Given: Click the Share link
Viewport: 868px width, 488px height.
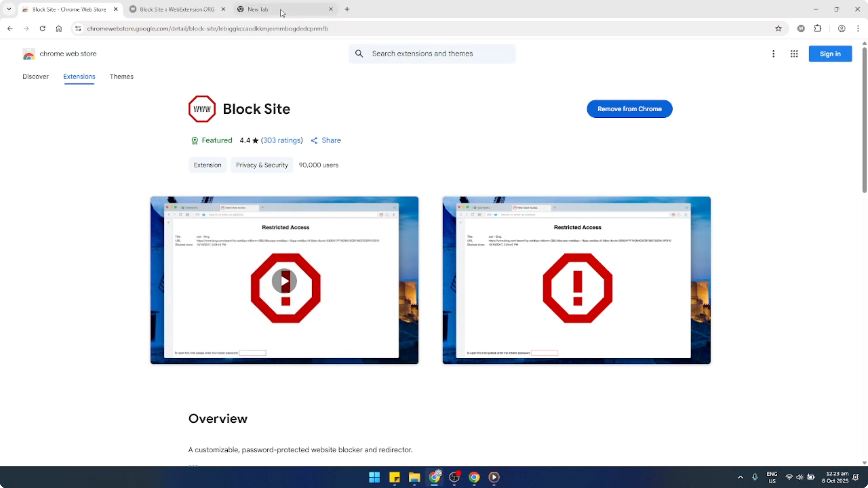Looking at the screenshot, I should click(325, 140).
